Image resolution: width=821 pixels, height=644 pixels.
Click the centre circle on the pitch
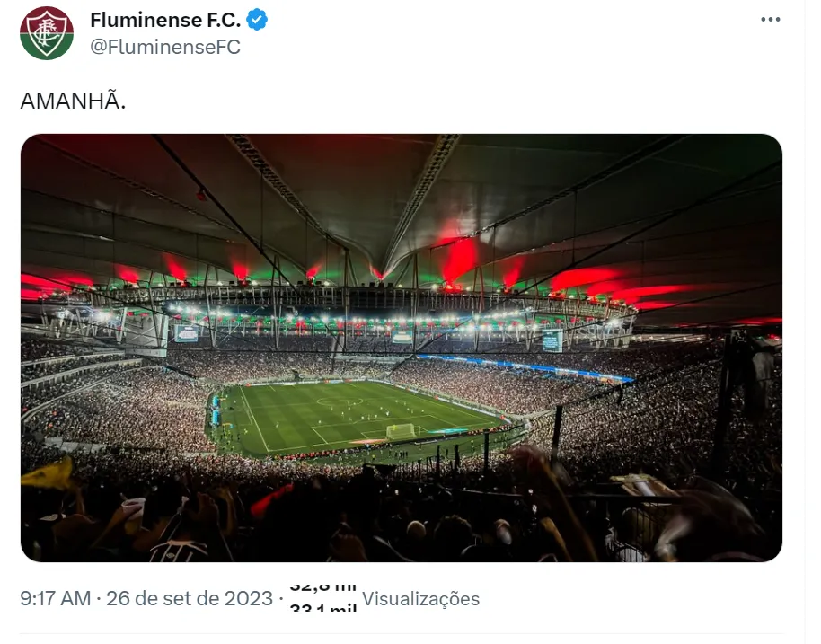pyautogui.click(x=340, y=401)
